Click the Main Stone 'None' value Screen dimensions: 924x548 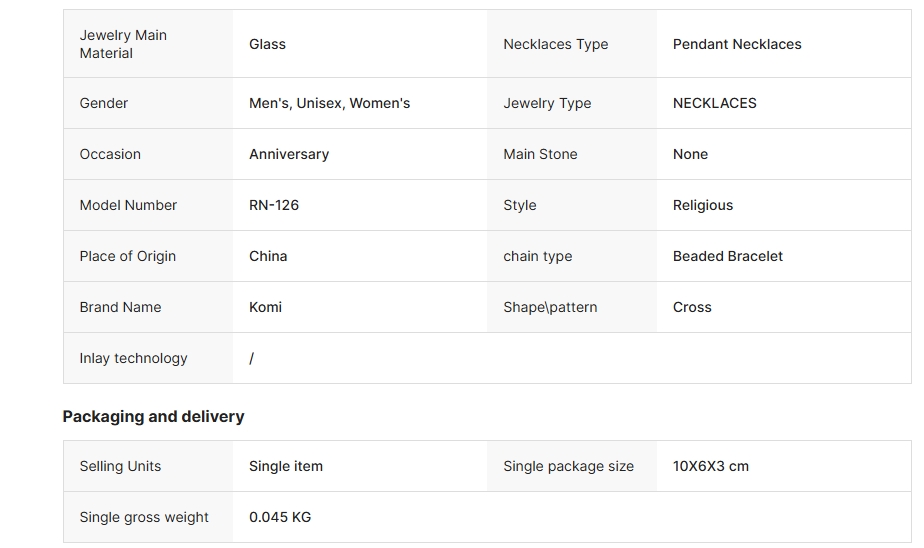point(690,154)
